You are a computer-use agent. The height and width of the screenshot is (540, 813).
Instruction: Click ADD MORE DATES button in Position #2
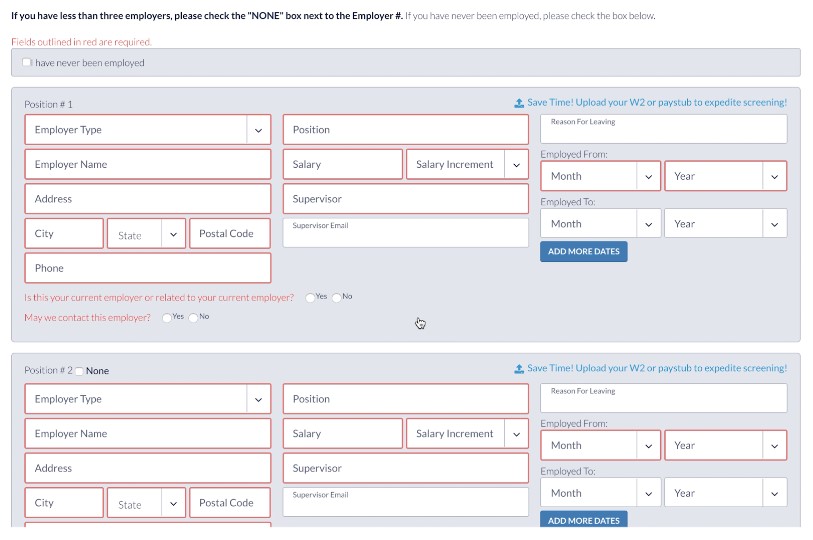583,520
